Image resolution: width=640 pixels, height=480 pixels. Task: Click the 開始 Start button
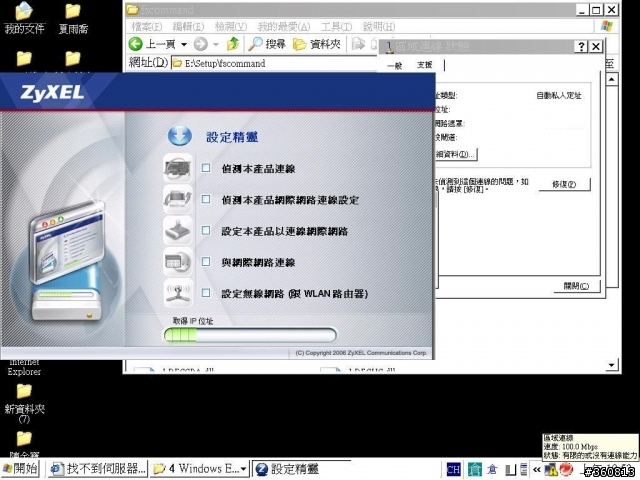[20, 469]
